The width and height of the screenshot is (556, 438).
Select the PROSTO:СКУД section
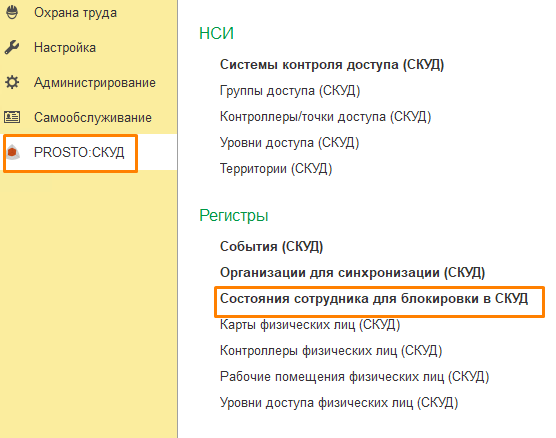[x=79, y=152]
